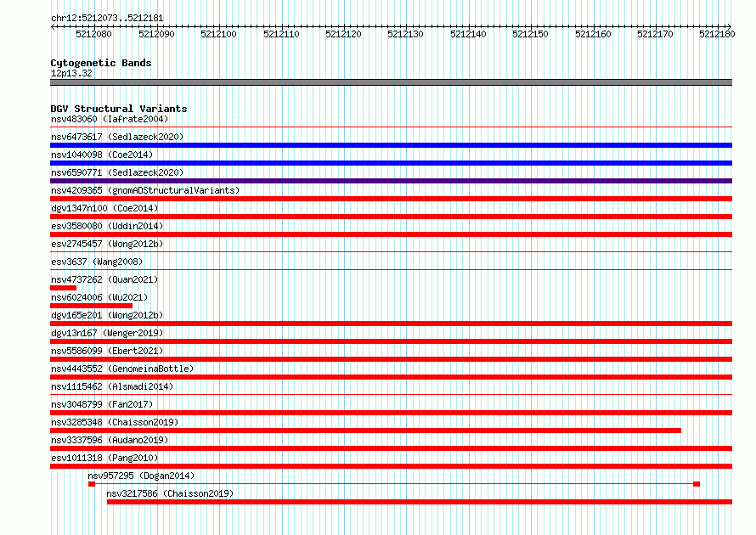
Task: Open the nsv6473617 (Sedlazeck2020) variant label
Action: [117, 137]
